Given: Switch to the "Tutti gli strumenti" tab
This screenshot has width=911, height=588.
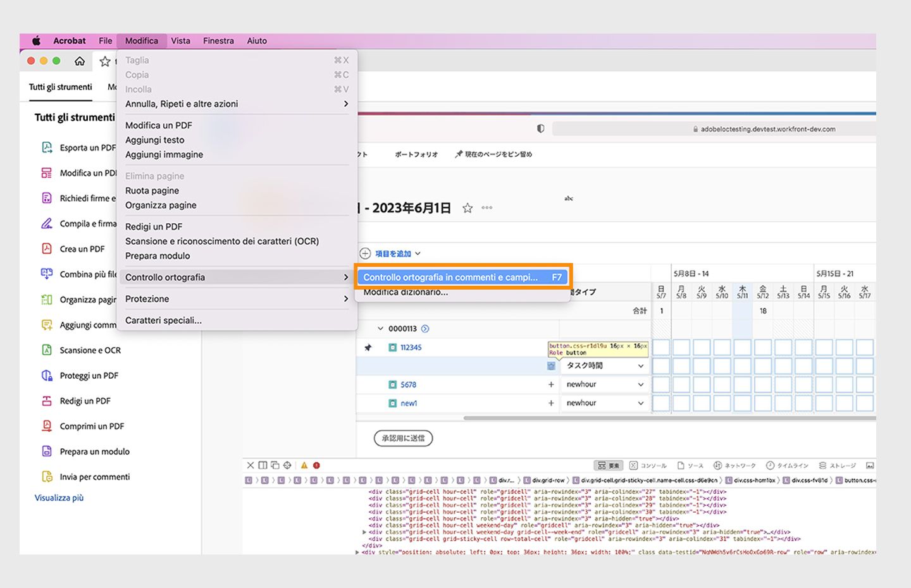Looking at the screenshot, I should coord(60,87).
